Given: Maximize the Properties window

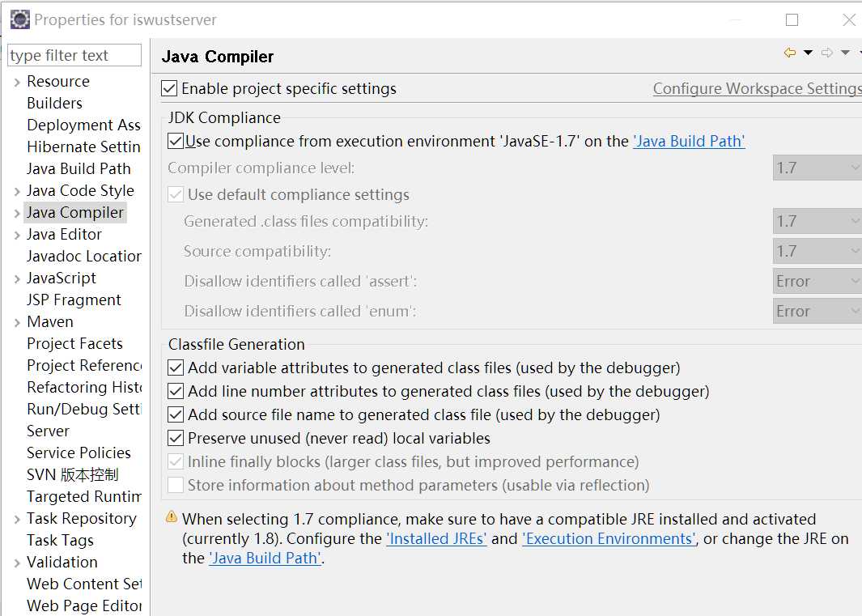Looking at the screenshot, I should click(792, 19).
